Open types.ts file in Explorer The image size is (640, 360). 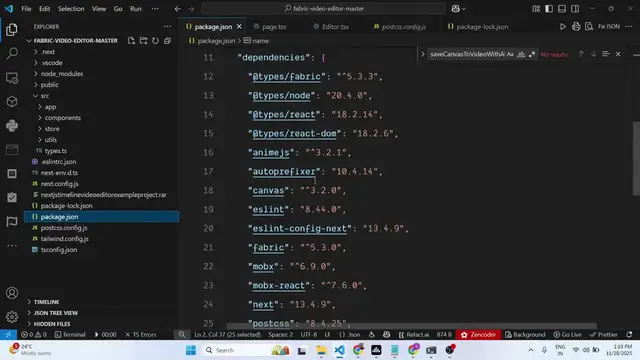56,151
